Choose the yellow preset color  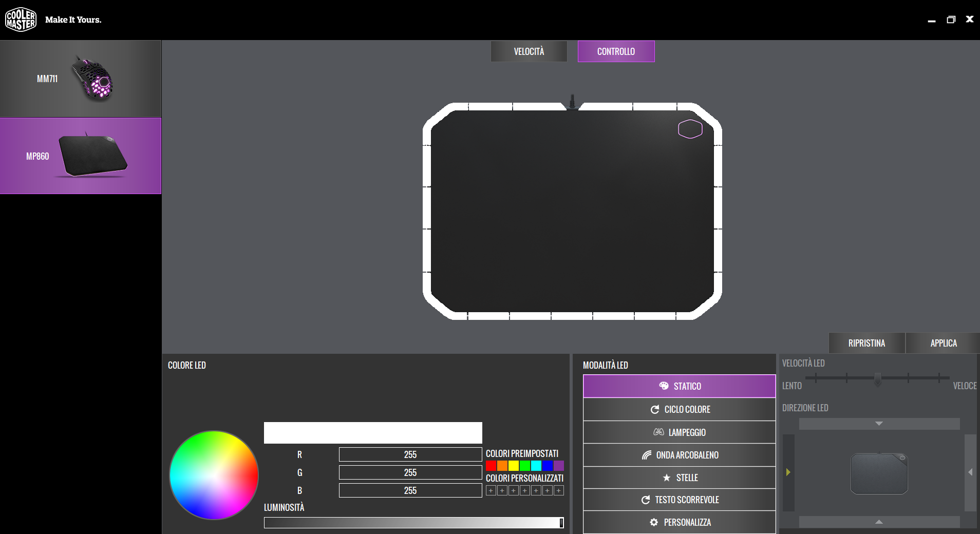click(x=514, y=466)
